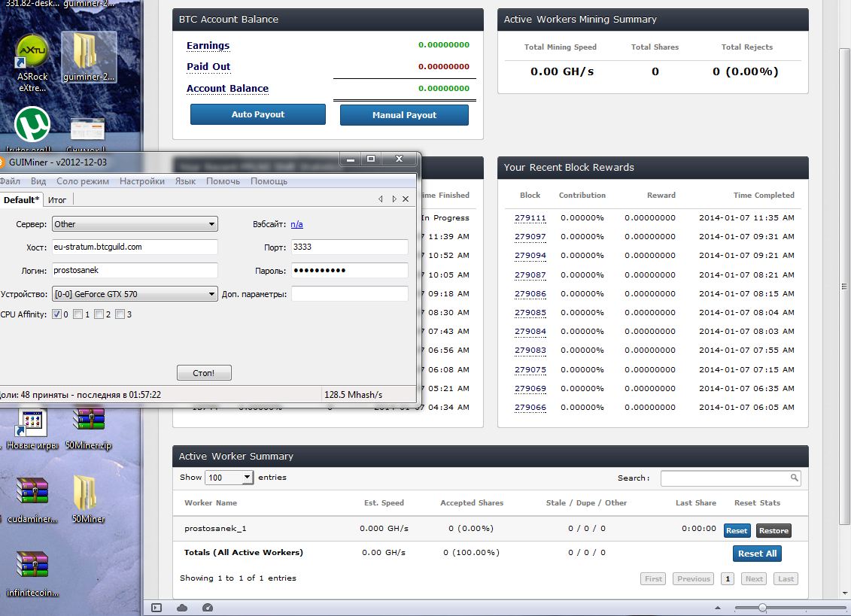This screenshot has width=851, height=616.
Task: Open block 279066 link
Action: pos(530,408)
